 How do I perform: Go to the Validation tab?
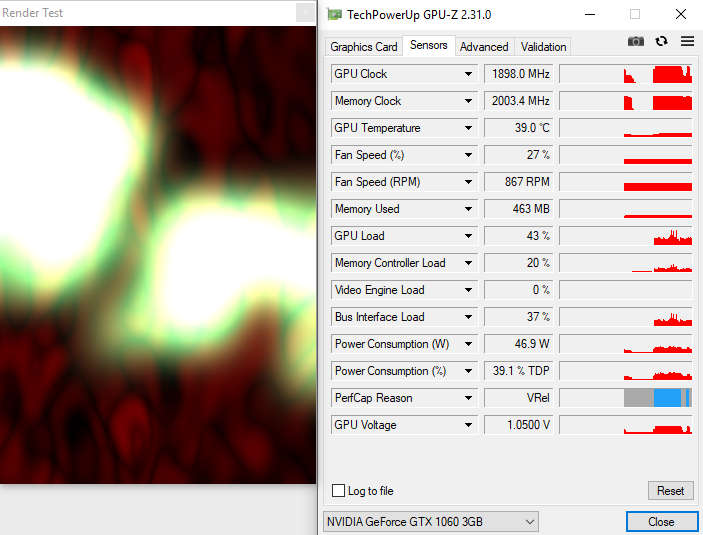point(543,47)
